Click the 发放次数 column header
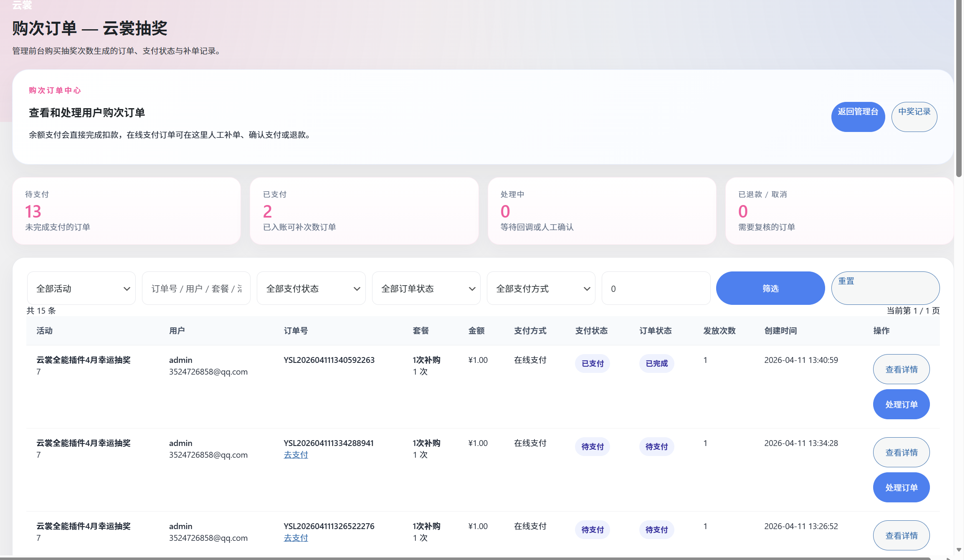The width and height of the screenshot is (965, 560). click(719, 331)
